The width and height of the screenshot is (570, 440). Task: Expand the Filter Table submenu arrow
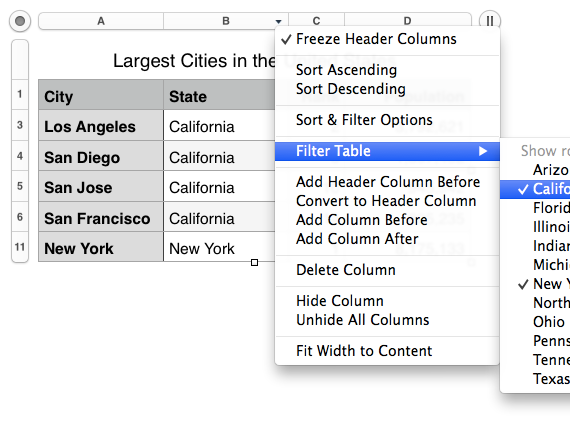pyautogui.click(x=483, y=151)
